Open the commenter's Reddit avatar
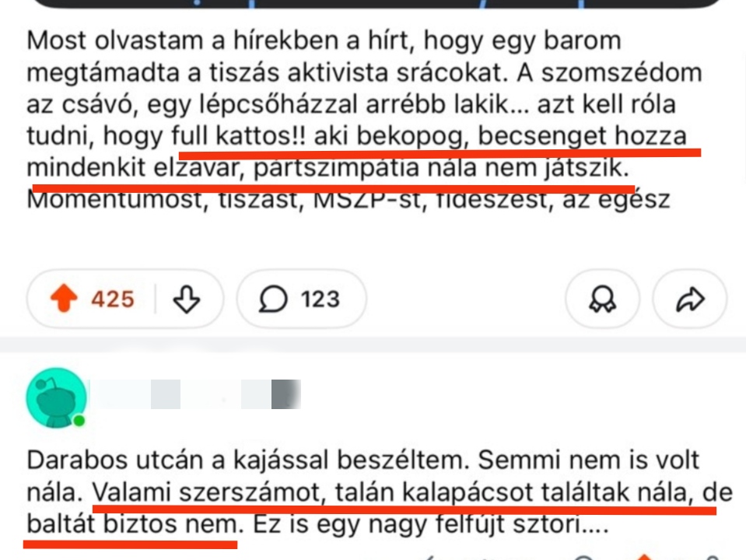The height and width of the screenshot is (560, 746). [x=55, y=397]
